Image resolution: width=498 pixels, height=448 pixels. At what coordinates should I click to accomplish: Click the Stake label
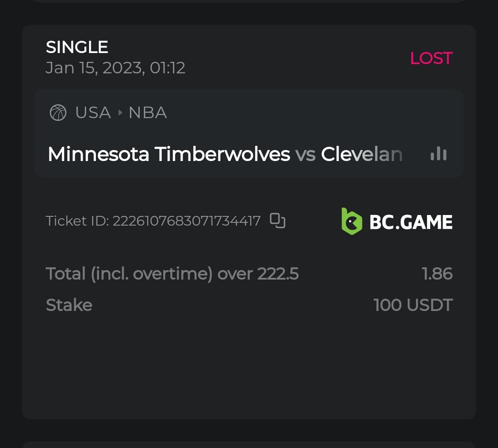click(69, 305)
